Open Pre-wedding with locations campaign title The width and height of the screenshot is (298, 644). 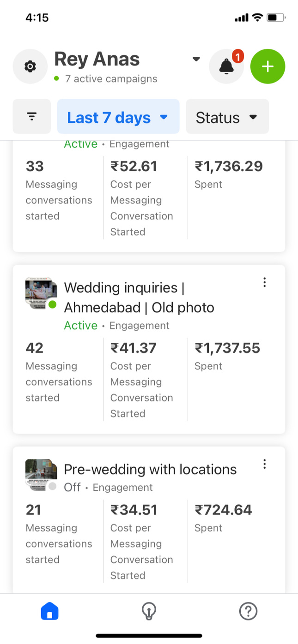coord(150,470)
